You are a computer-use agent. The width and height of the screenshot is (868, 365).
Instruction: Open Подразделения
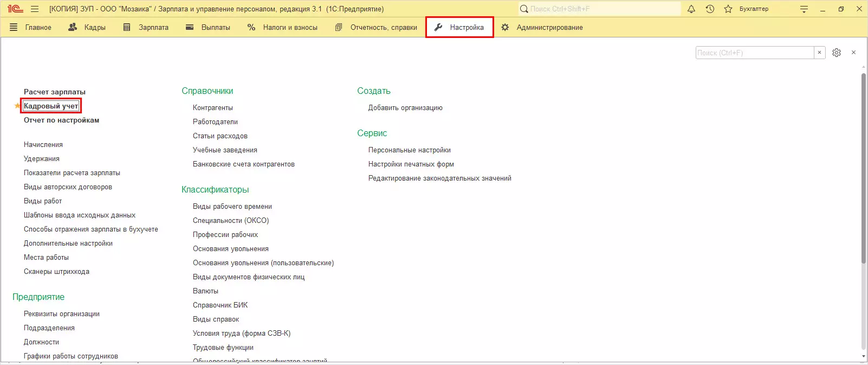tap(49, 328)
